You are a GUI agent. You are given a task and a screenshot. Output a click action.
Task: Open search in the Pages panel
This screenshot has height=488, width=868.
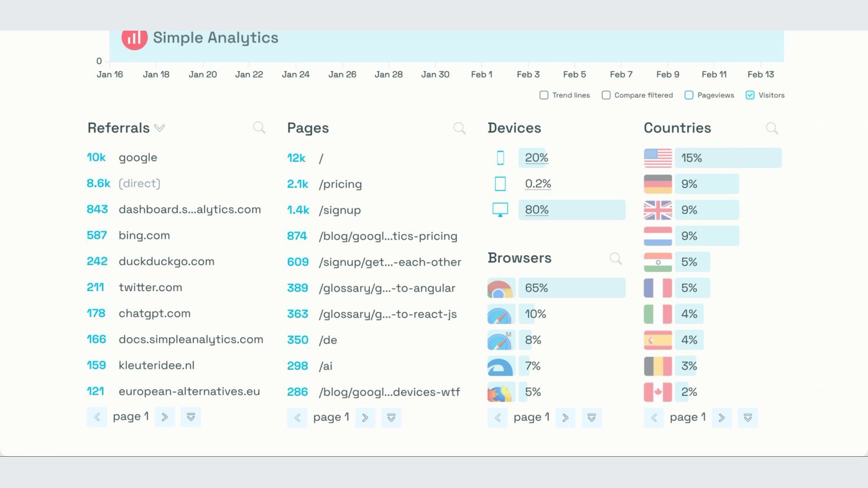point(459,128)
